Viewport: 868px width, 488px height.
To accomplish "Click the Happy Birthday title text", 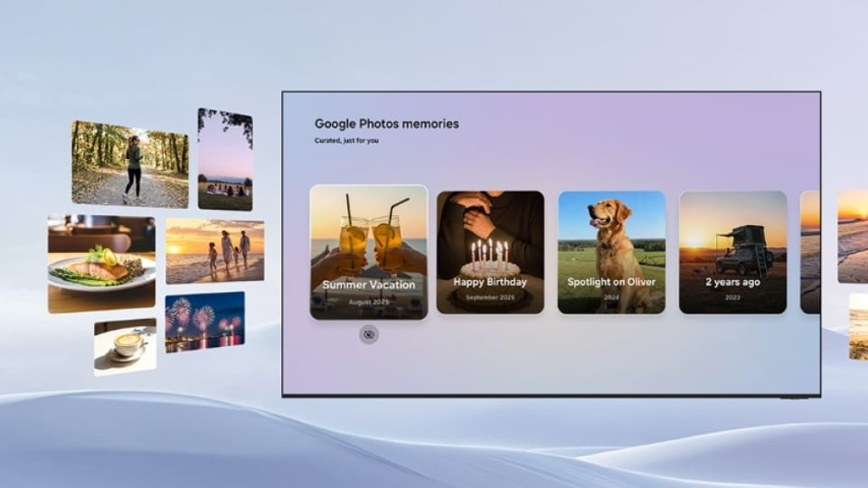I will tap(490, 282).
